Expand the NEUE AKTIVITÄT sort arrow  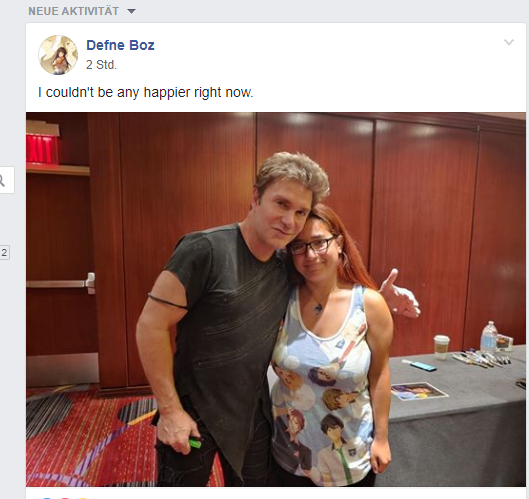click(x=132, y=11)
